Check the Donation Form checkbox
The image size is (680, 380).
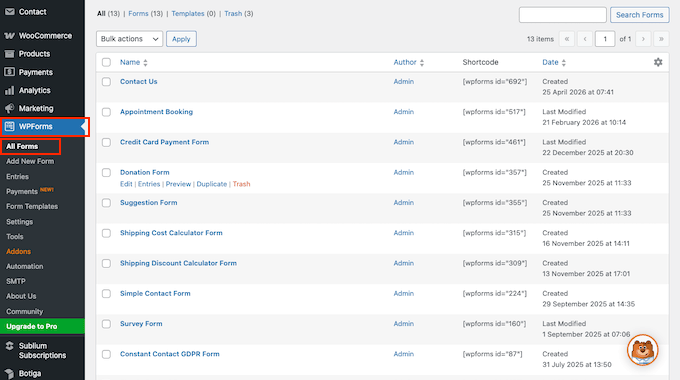[x=106, y=173]
